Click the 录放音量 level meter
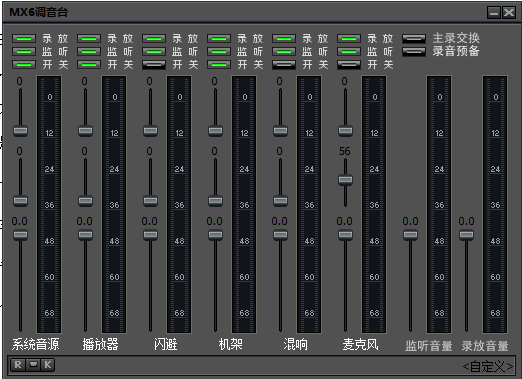 495,204
